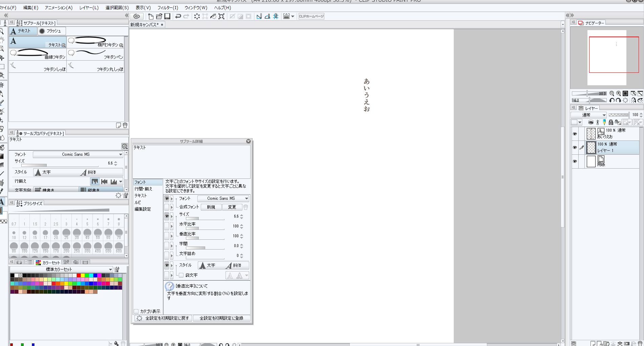
Task: Open the 通常 blending mode dropdown
Action: click(588, 115)
